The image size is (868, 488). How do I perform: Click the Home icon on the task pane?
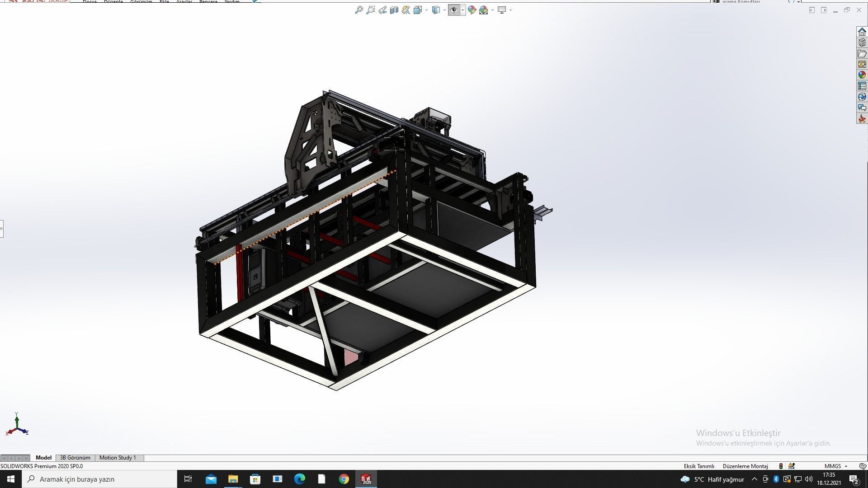pos(862,32)
